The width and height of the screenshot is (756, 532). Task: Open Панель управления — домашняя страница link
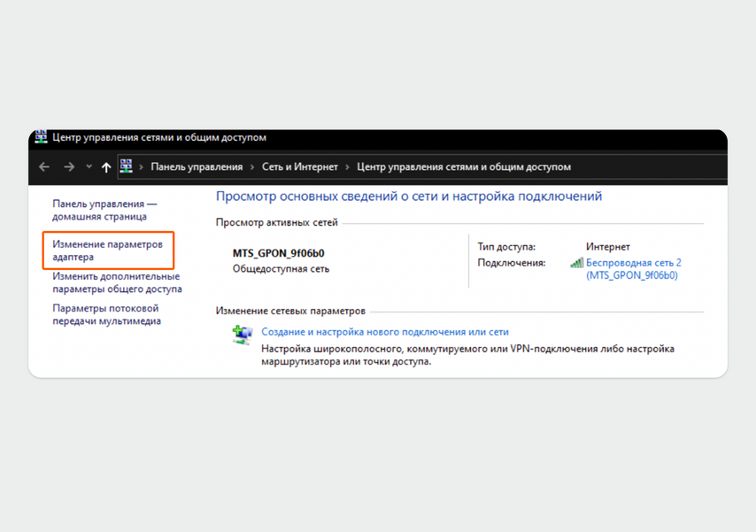click(x=104, y=211)
